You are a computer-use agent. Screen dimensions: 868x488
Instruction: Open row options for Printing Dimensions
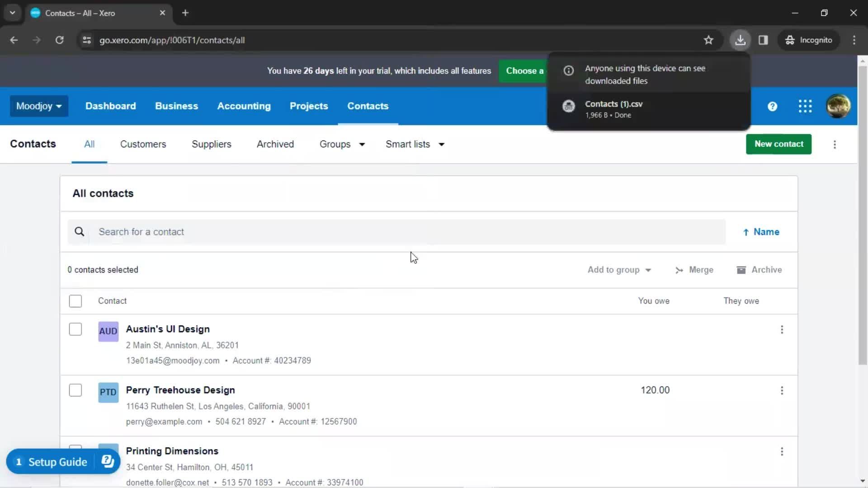tap(782, 452)
